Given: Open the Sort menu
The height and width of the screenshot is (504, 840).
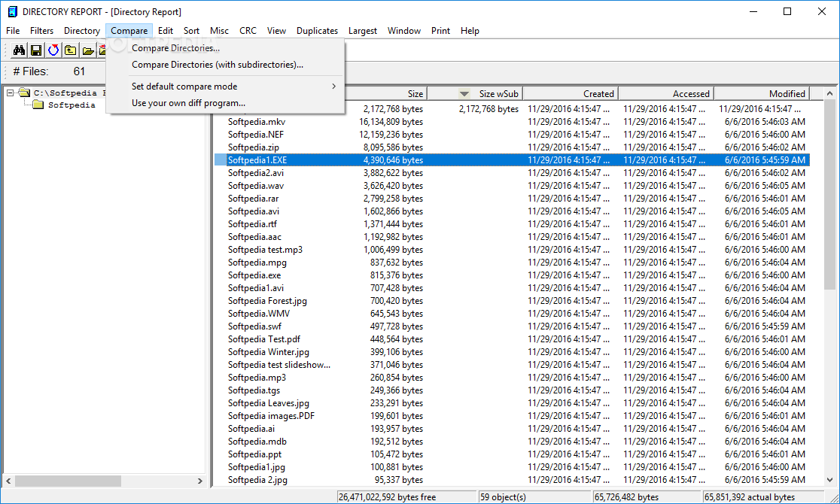Looking at the screenshot, I should (191, 31).
